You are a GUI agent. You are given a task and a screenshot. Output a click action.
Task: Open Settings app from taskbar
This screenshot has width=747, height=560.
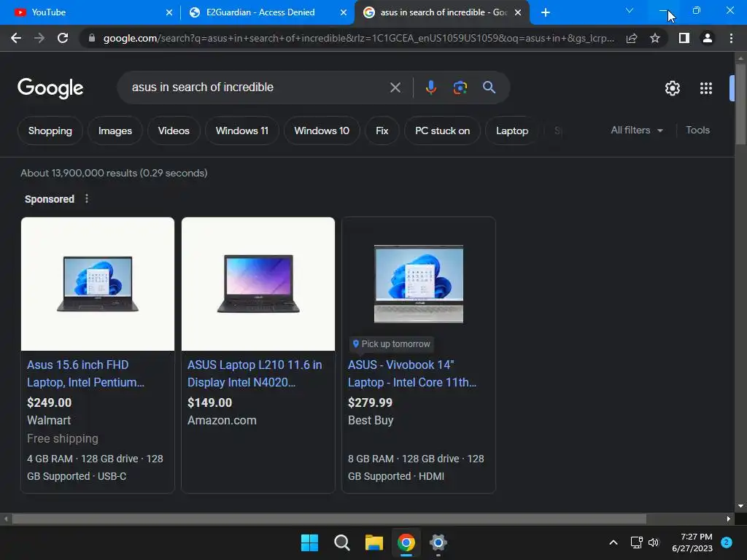click(x=438, y=542)
